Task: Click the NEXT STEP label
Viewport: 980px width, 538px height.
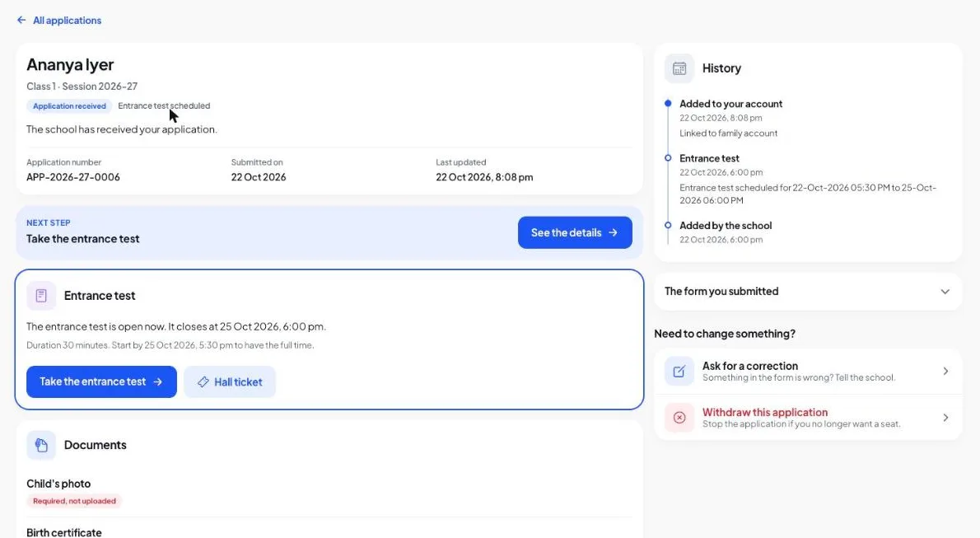Action: click(x=48, y=222)
